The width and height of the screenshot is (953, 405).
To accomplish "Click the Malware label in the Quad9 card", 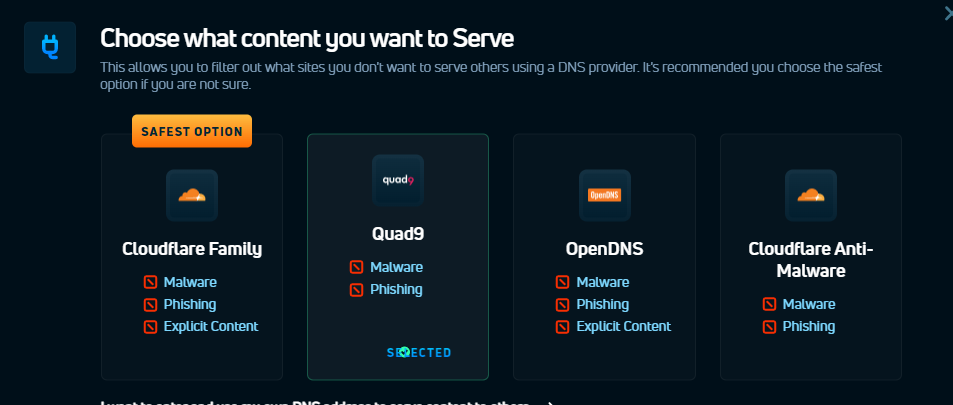I will 396,267.
